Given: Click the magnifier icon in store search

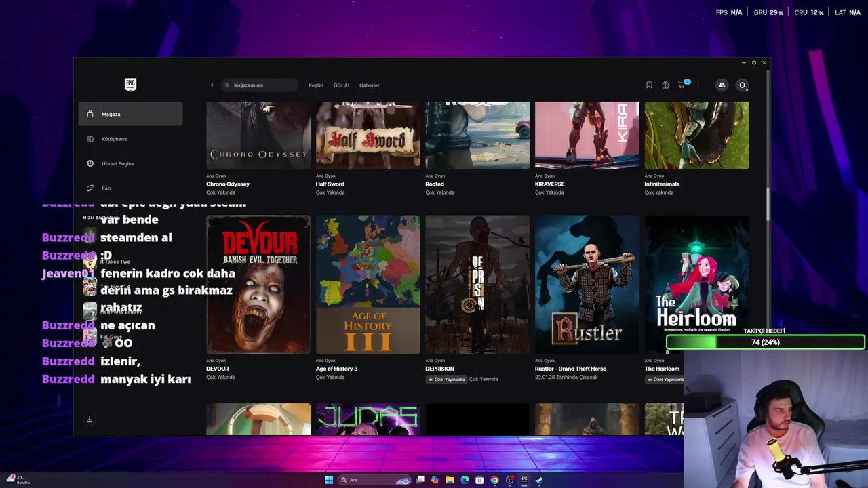Looking at the screenshot, I should (228, 85).
